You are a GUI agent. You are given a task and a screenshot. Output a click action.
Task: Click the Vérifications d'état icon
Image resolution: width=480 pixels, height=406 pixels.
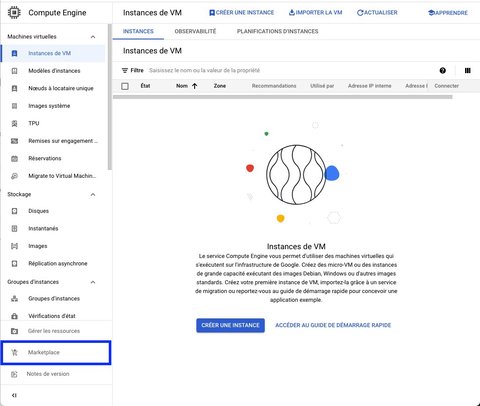pos(14,316)
